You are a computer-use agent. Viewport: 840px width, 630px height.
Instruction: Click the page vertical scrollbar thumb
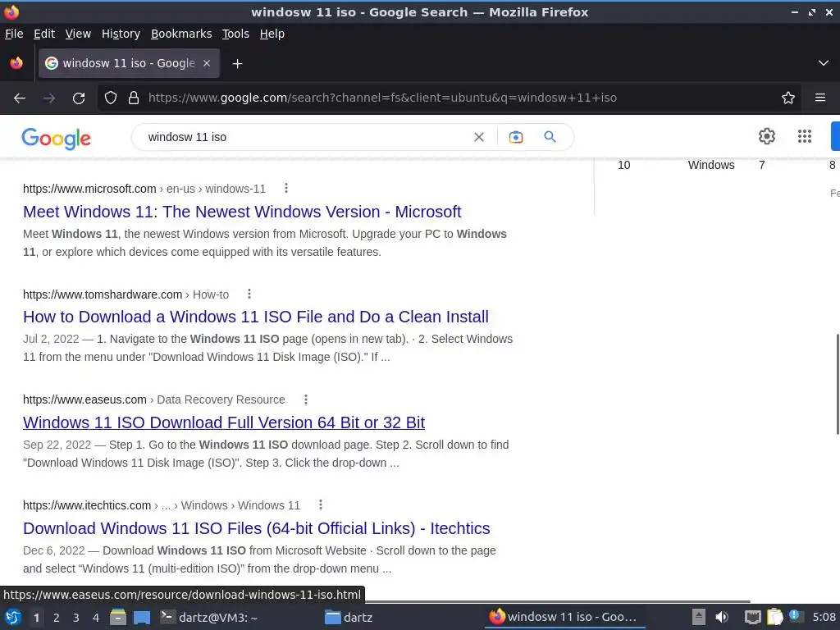pos(838,384)
